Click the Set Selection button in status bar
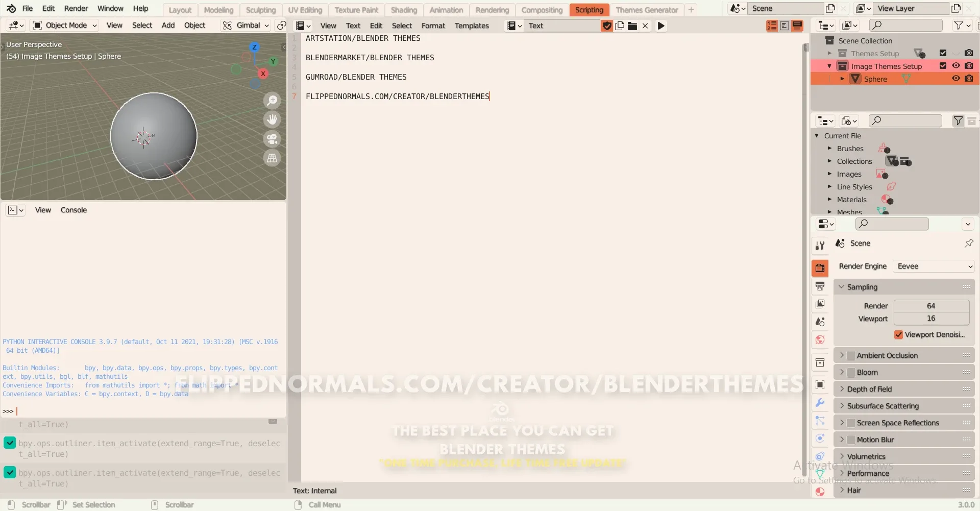The image size is (980, 511). click(x=94, y=504)
